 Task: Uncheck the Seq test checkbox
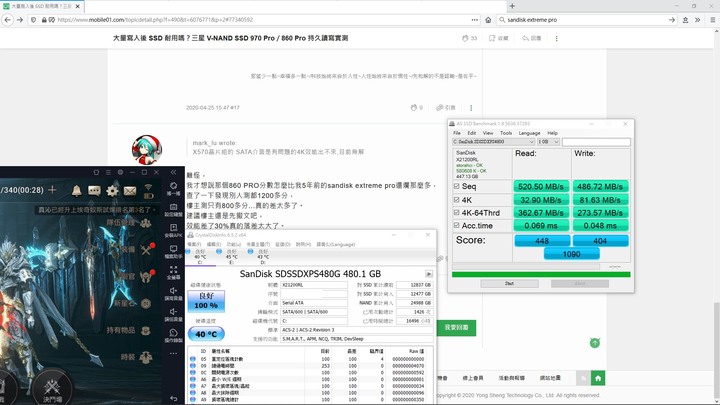(456, 186)
